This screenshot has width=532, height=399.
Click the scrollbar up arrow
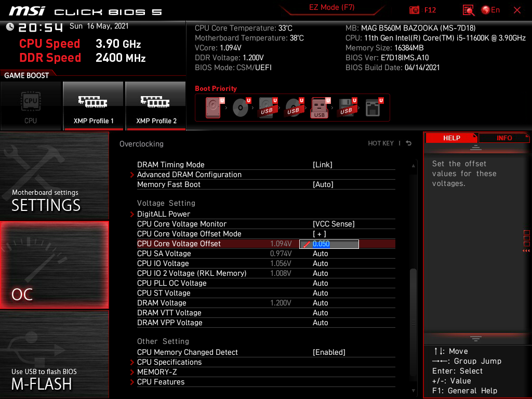(x=413, y=166)
